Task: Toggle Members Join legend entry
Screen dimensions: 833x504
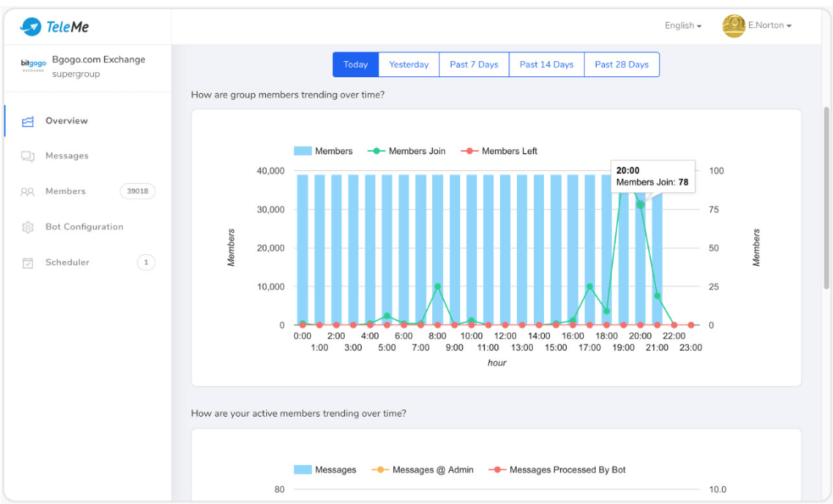Action: 407,151
